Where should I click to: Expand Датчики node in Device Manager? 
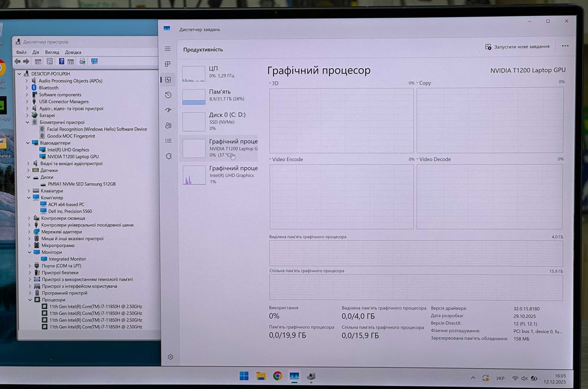coord(28,170)
